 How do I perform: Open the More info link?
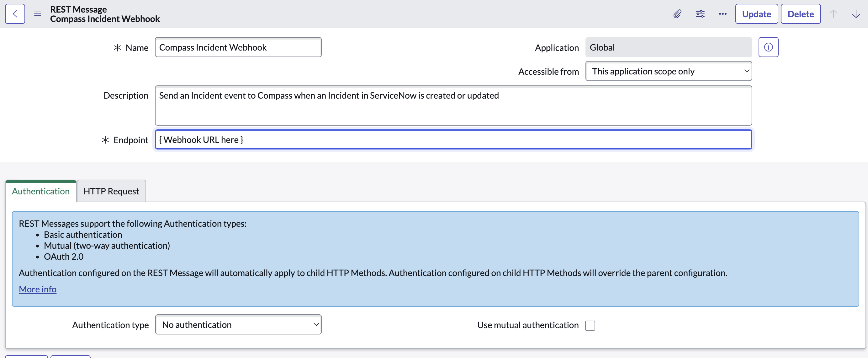coord(37,289)
